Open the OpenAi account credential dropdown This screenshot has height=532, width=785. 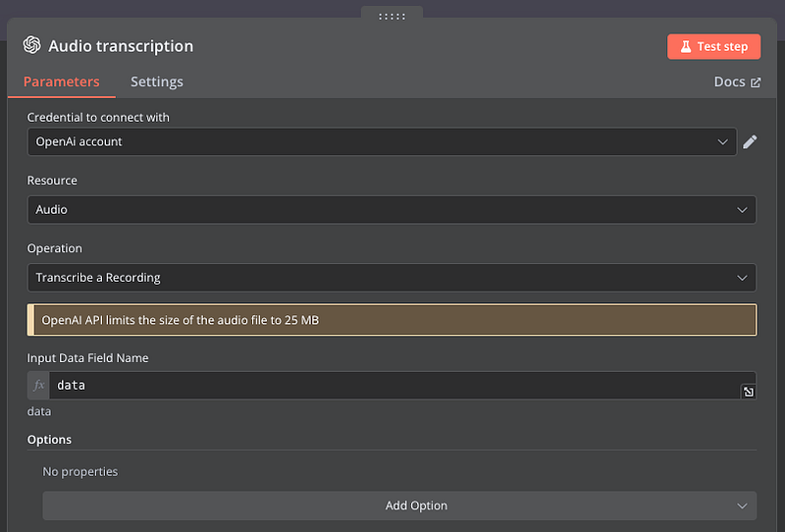382,141
